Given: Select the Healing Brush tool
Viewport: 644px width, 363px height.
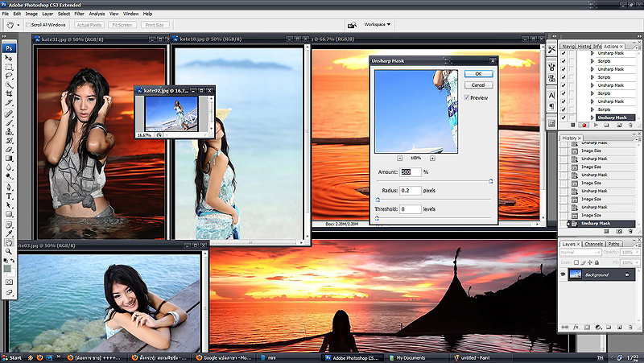Looking at the screenshot, I should pos(9,114).
